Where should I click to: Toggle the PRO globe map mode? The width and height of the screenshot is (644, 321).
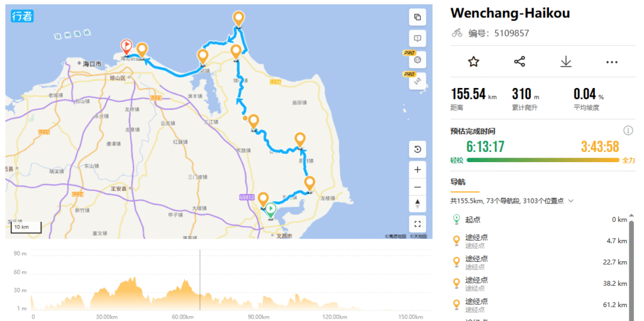pyautogui.click(x=418, y=60)
